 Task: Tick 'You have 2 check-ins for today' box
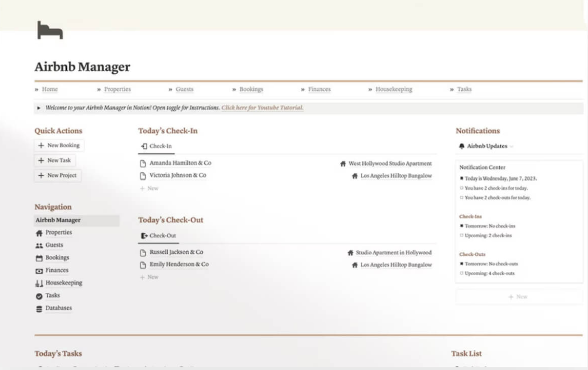click(461, 188)
